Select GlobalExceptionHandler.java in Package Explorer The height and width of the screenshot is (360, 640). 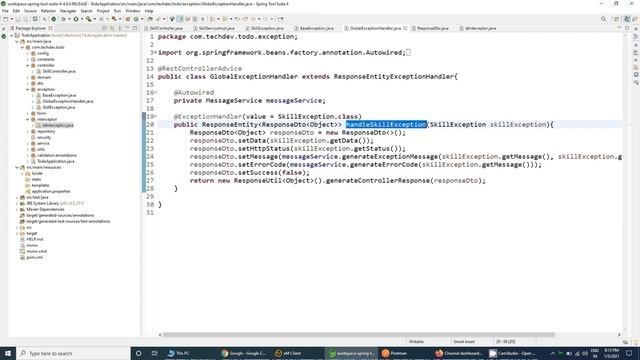click(68, 101)
